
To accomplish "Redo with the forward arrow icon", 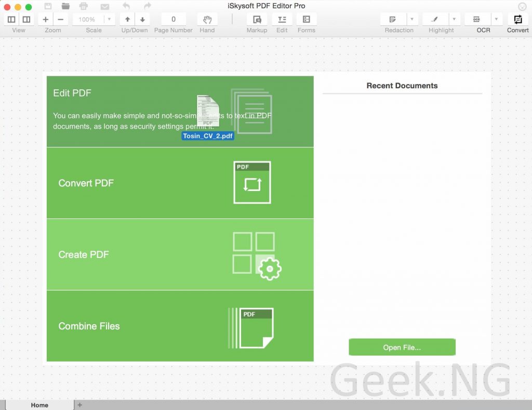I will (147, 6).
